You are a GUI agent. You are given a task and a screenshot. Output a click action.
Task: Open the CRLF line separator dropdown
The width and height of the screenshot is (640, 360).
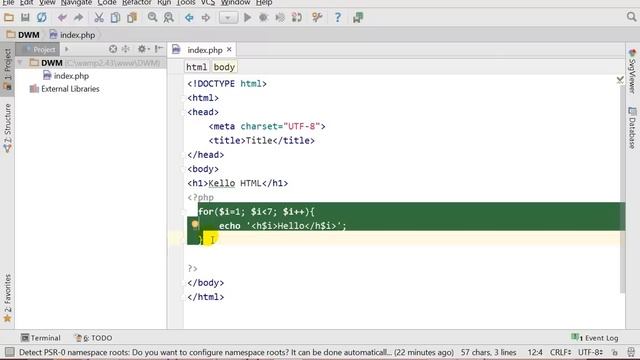(560, 352)
